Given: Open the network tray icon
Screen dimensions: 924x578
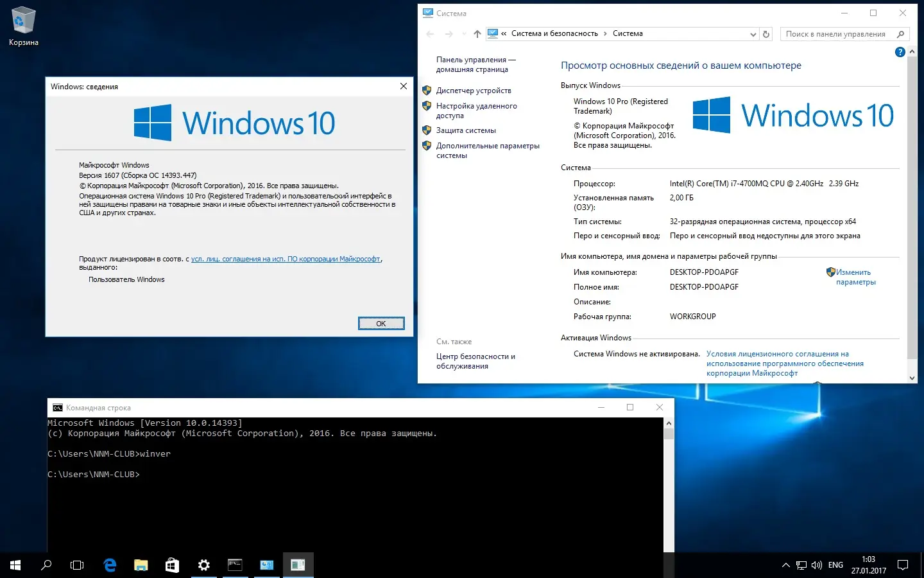Looking at the screenshot, I should [801, 565].
